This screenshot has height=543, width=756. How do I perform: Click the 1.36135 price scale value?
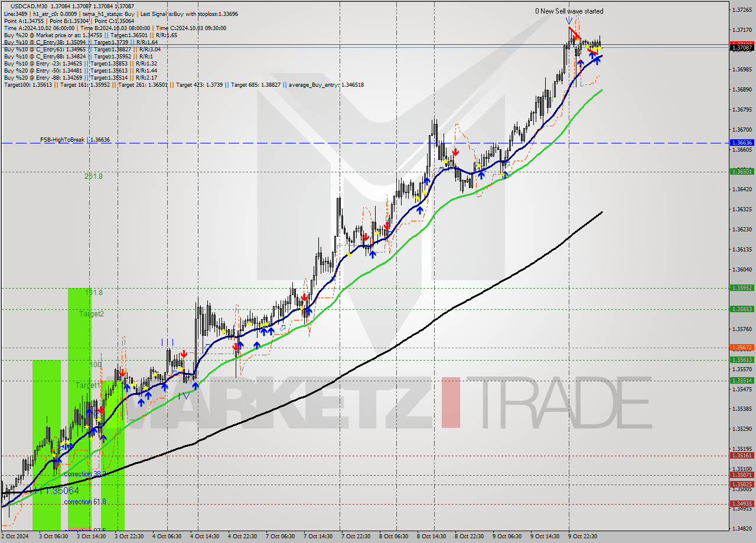742,250
